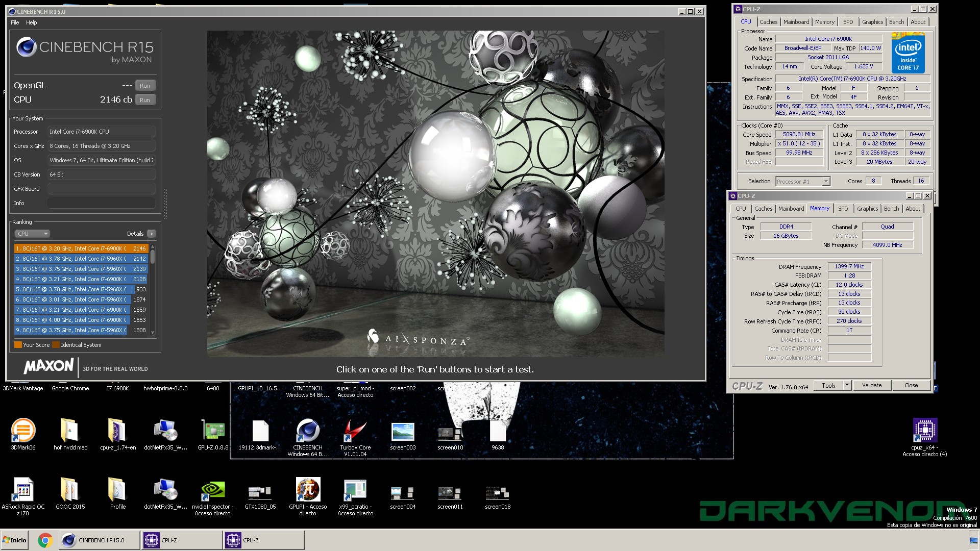Image resolution: width=980 pixels, height=551 pixels.
Task: Click the Close button in CPU-Z
Action: [x=911, y=386]
